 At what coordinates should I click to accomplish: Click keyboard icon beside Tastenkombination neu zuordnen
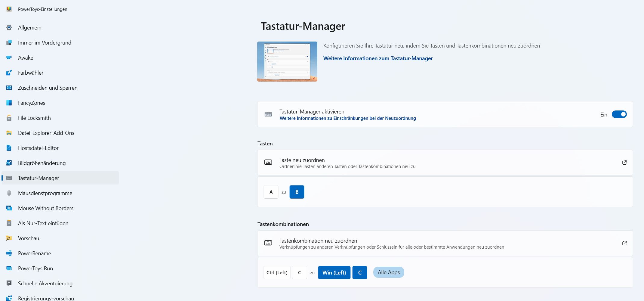coord(268,243)
